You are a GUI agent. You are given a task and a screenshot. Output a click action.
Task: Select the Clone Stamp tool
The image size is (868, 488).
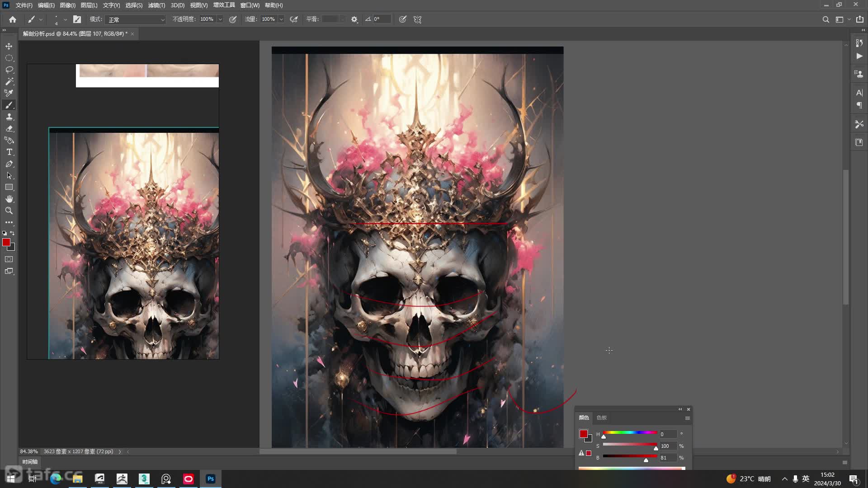[x=9, y=117]
